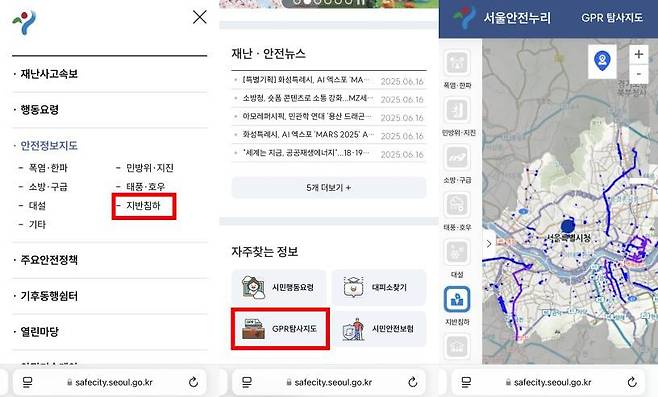The image size is (658, 397).
Task: Select the 태풍·호우 map sidebar icon
Action: coord(457,205)
